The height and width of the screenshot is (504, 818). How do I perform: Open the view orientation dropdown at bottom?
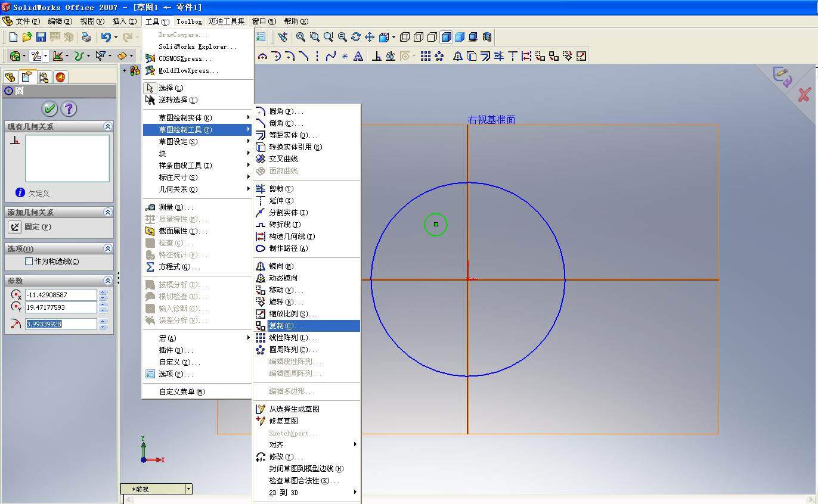(x=188, y=489)
